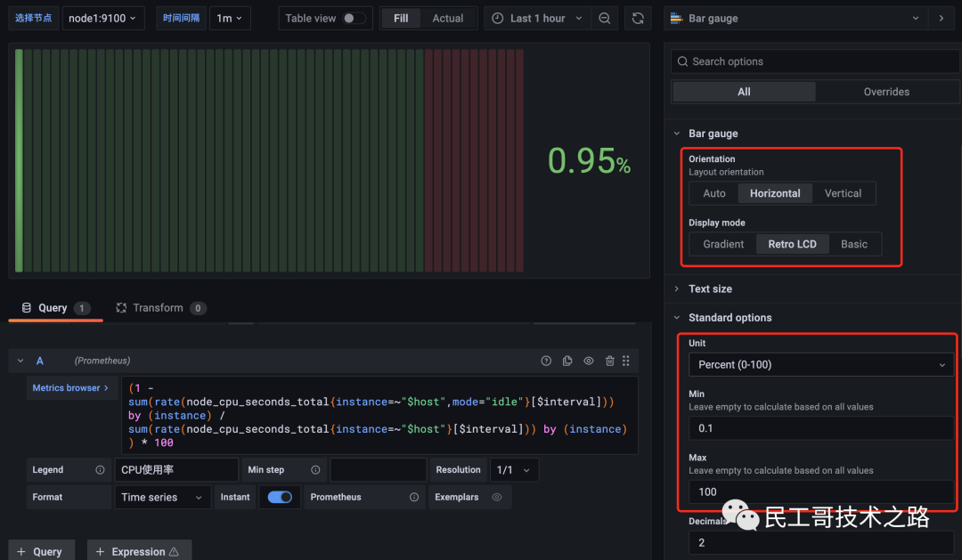Select the Overrides tab

(x=886, y=92)
